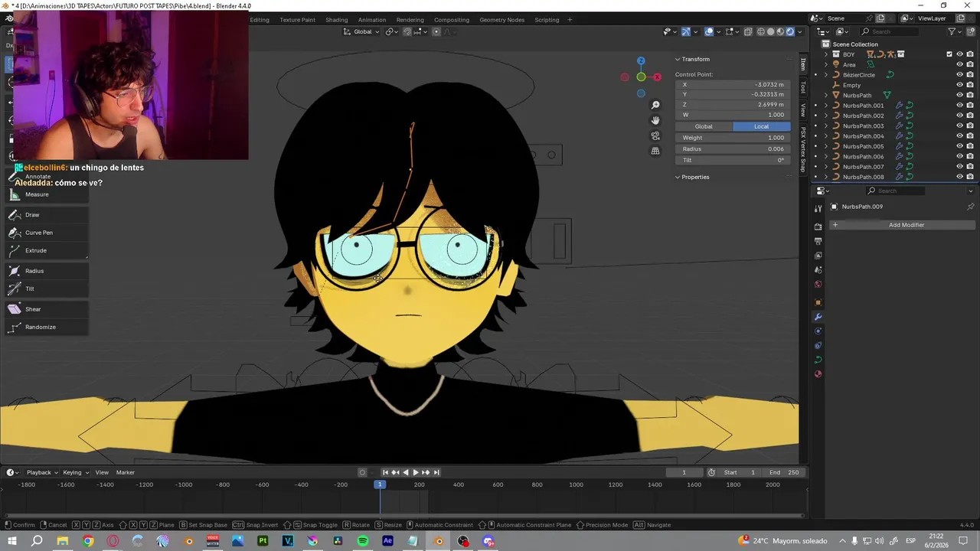
Task: Open the World properties tab icon
Action: (818, 285)
